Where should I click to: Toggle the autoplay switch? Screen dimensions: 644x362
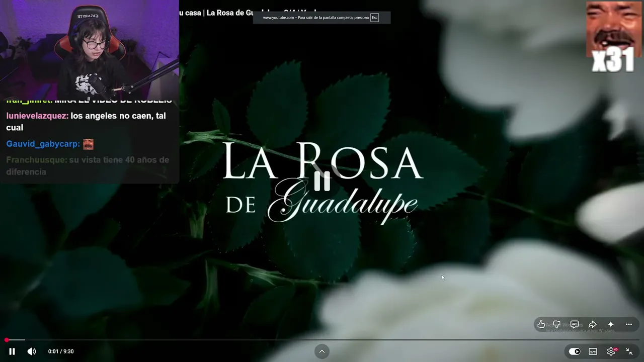(x=574, y=351)
